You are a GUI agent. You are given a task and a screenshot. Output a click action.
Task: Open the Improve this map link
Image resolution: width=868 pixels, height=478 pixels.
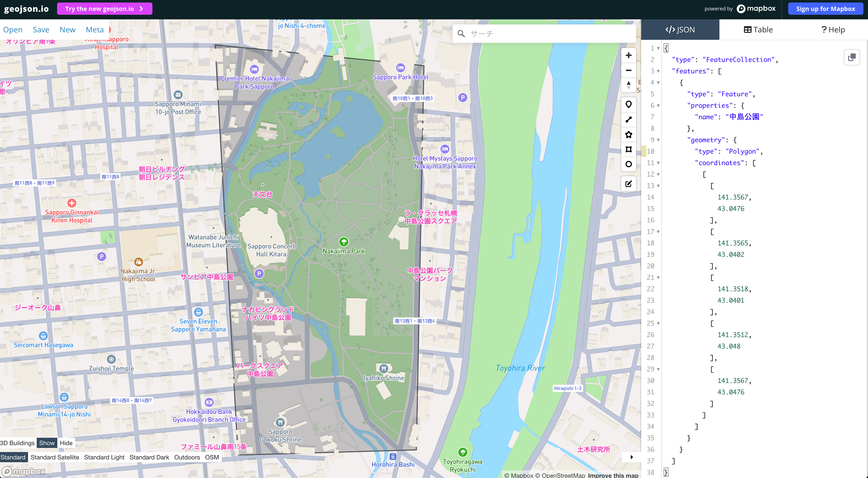[613, 475]
